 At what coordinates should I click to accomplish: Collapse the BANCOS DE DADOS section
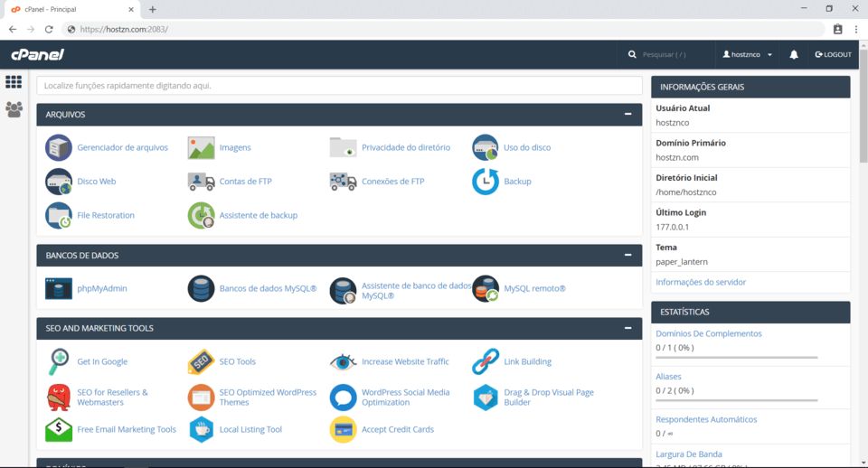pos(627,255)
